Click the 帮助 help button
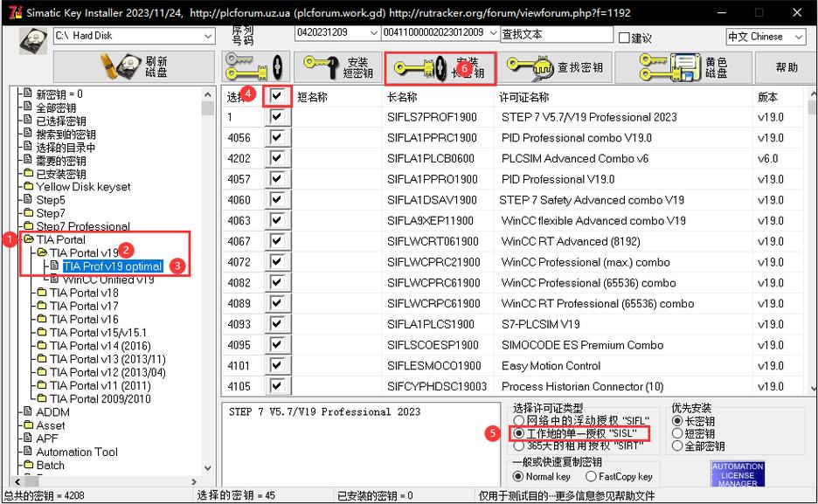This screenshot has width=818, height=504. point(787,67)
